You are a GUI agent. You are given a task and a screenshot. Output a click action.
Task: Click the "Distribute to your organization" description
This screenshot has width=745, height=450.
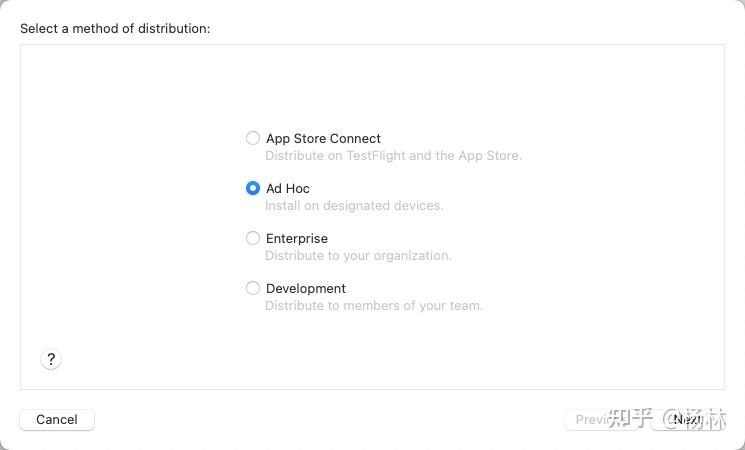(x=358, y=256)
